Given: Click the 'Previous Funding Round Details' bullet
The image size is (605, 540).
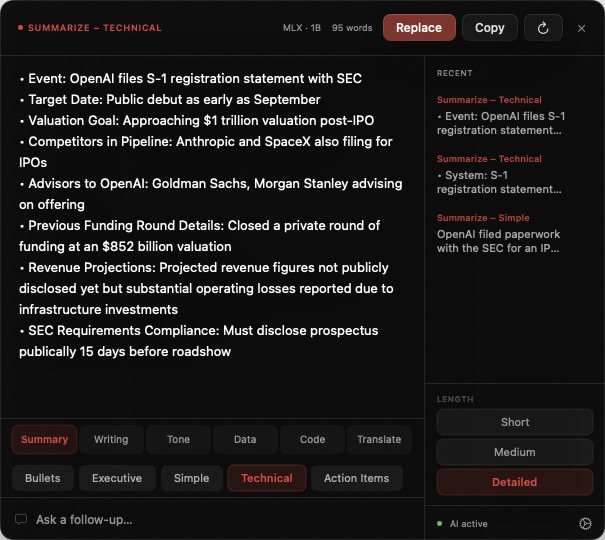Looking at the screenshot, I should coord(200,236).
